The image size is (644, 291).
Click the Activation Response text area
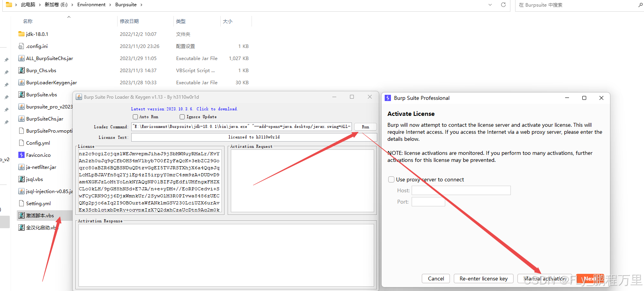(226, 255)
